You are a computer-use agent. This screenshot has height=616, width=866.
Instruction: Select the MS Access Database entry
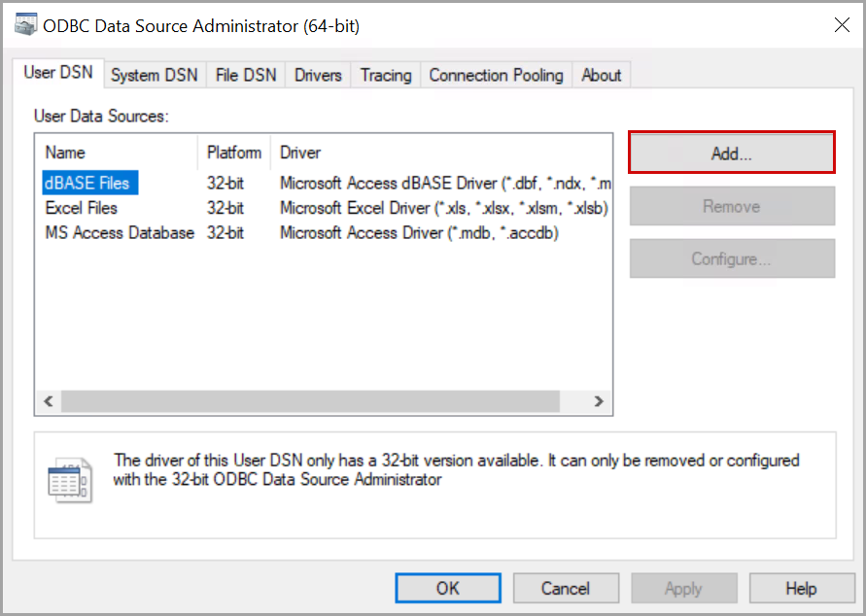click(120, 233)
